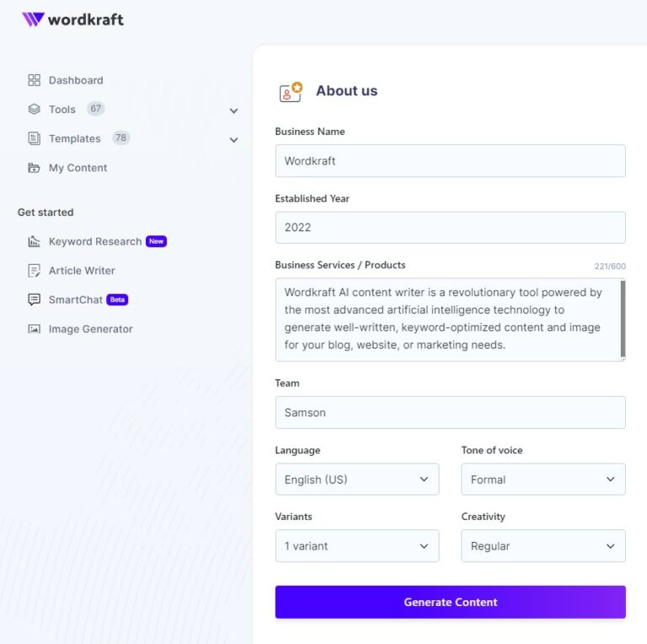The width and height of the screenshot is (647, 644).
Task: Click the Article Writer pencil icon
Action: click(34, 271)
